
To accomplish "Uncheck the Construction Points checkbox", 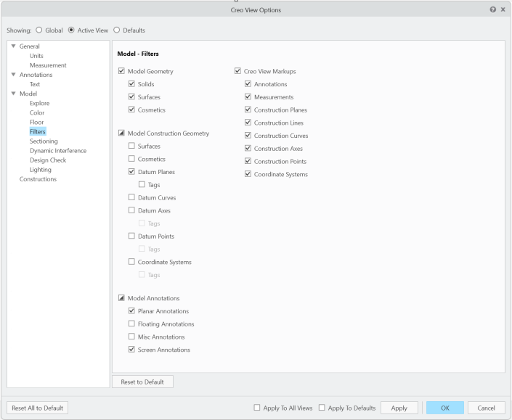I will (x=248, y=161).
